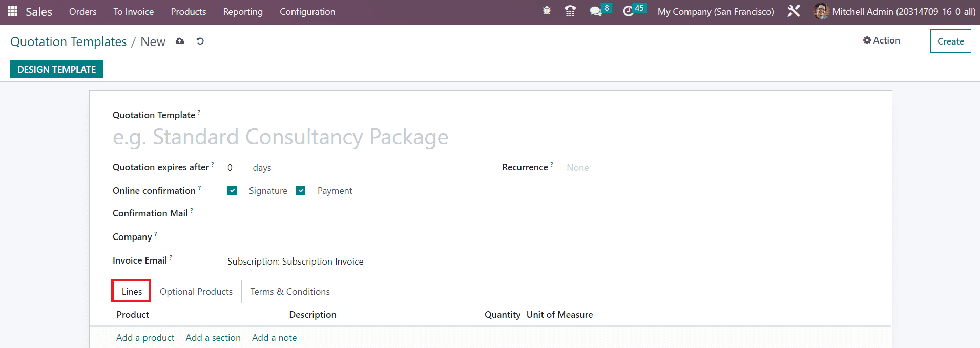
Task: Expand the Action menu
Action: (881, 40)
